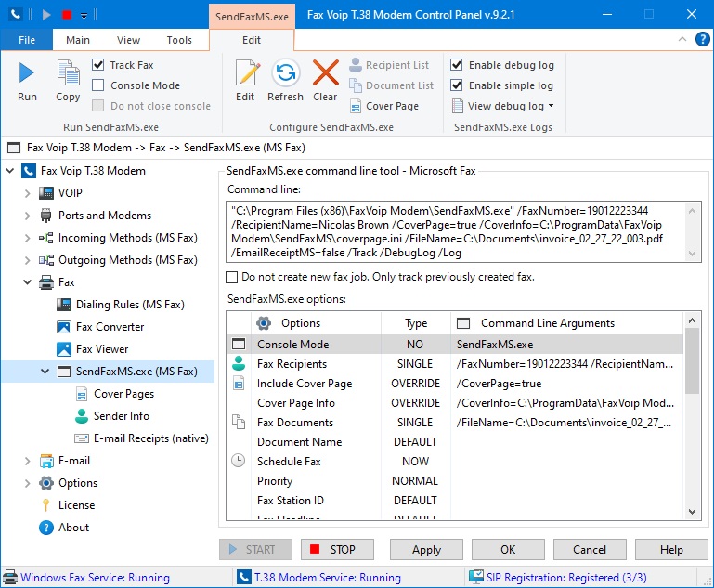Expand Ports and Modems arrow
Screen dimensions: 714x588
[27, 216]
